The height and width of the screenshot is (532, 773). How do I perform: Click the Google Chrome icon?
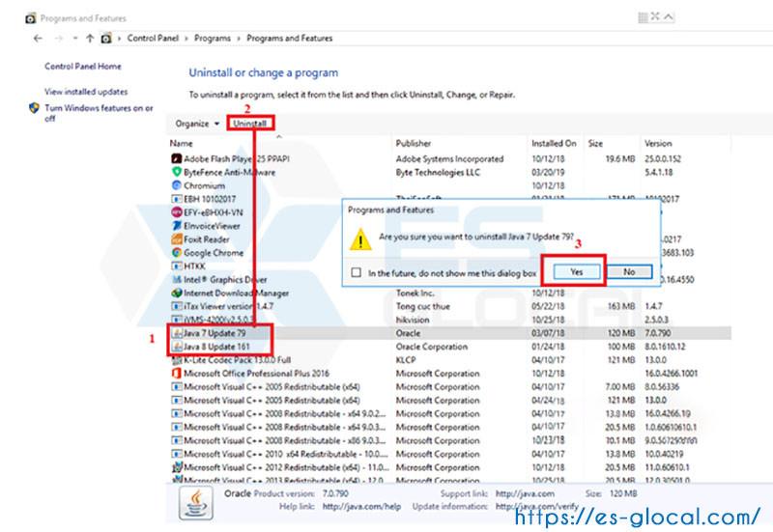[x=176, y=253]
